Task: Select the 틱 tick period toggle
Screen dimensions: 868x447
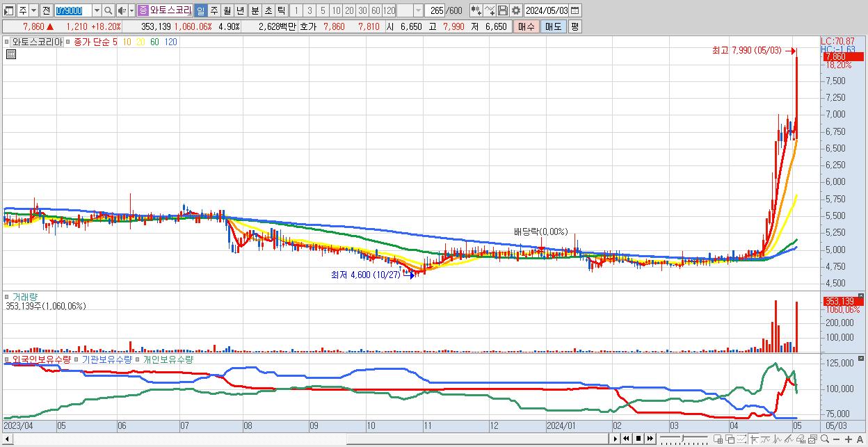Action: (280, 10)
